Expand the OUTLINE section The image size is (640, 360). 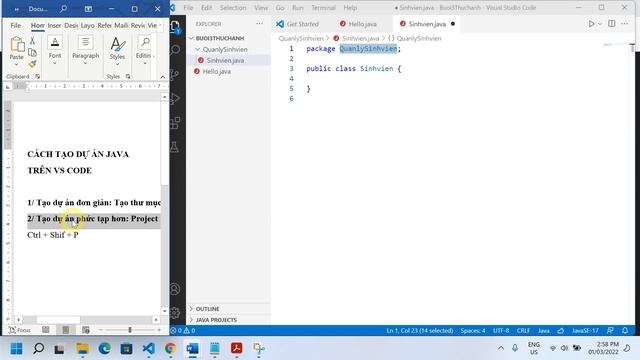pyautogui.click(x=228, y=309)
